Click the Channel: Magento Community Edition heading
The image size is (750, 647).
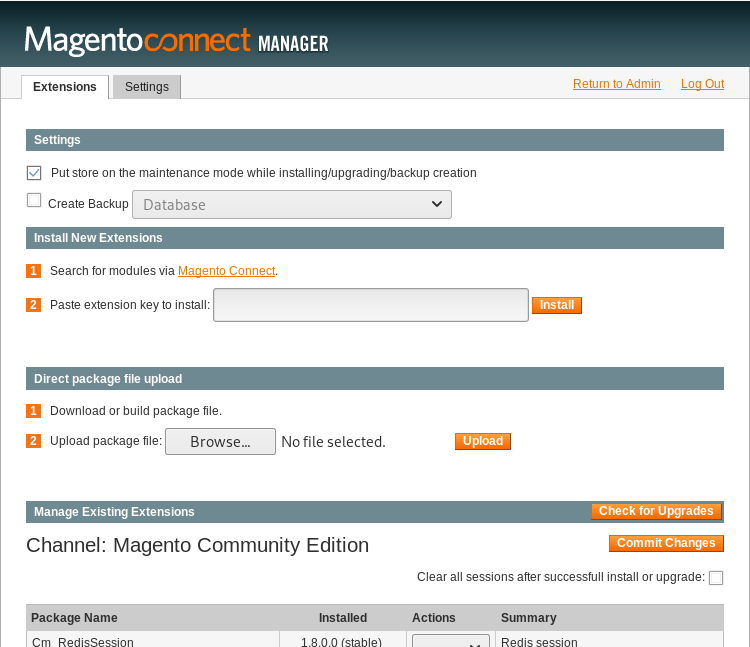click(198, 545)
